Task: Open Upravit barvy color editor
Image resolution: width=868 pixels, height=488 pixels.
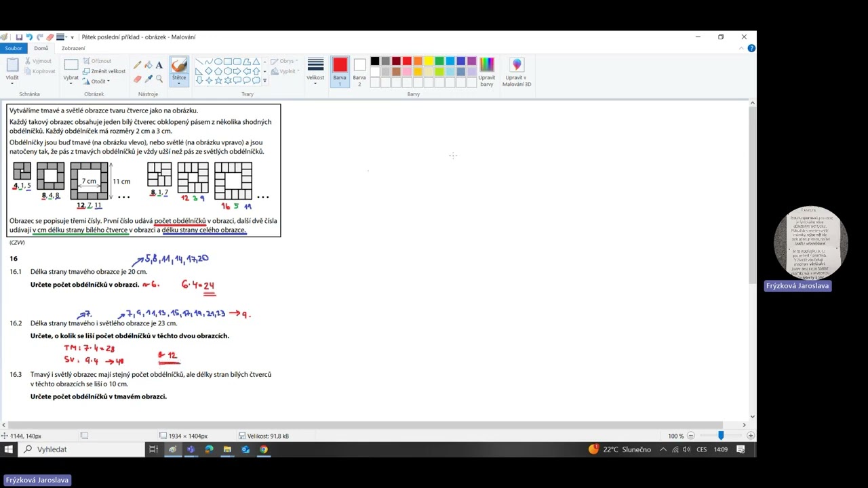Action: [x=487, y=73]
